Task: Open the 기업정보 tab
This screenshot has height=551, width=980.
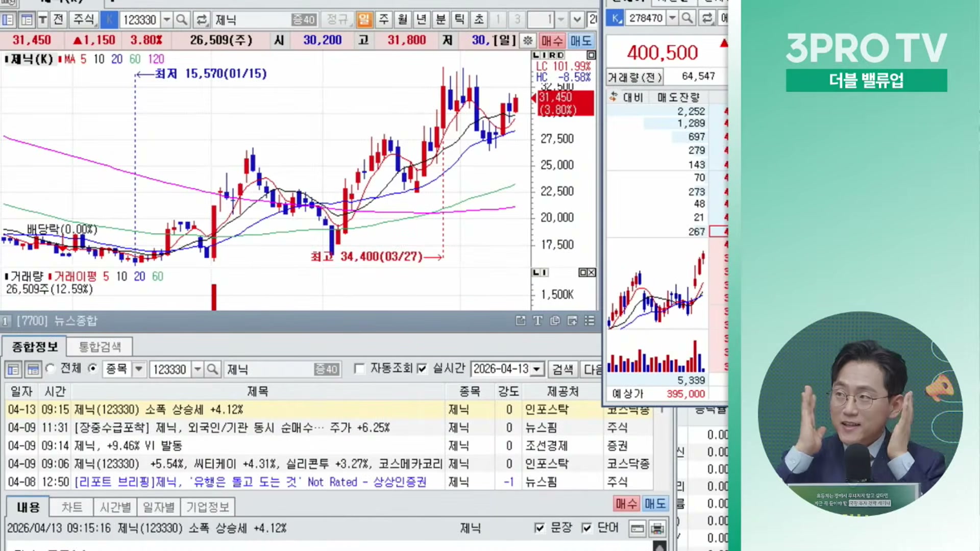Action: [x=207, y=507]
